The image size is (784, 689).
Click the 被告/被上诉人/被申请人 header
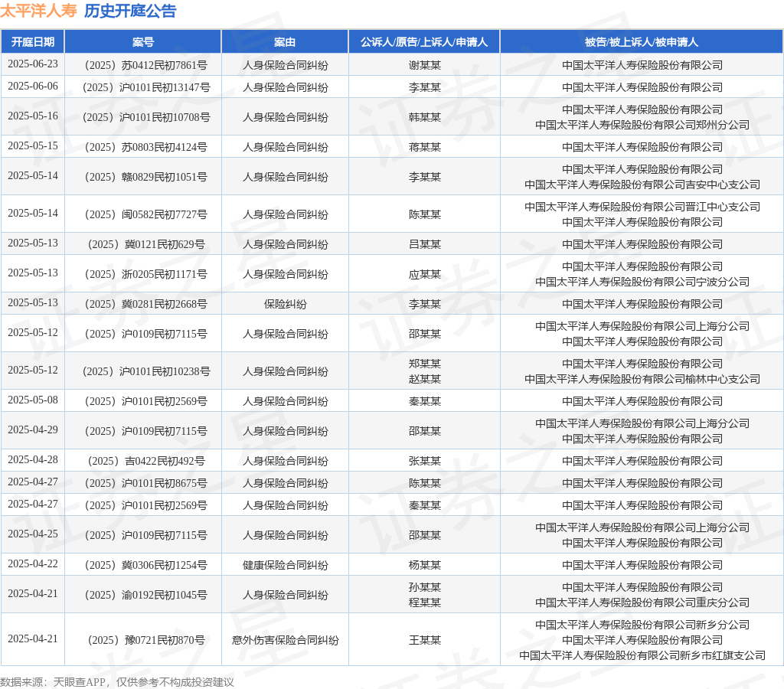coord(642,42)
